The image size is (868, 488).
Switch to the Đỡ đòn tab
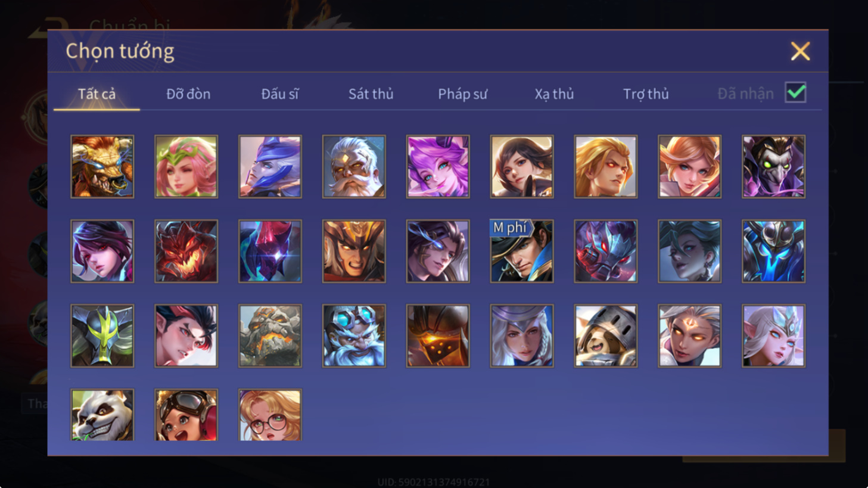coord(188,94)
